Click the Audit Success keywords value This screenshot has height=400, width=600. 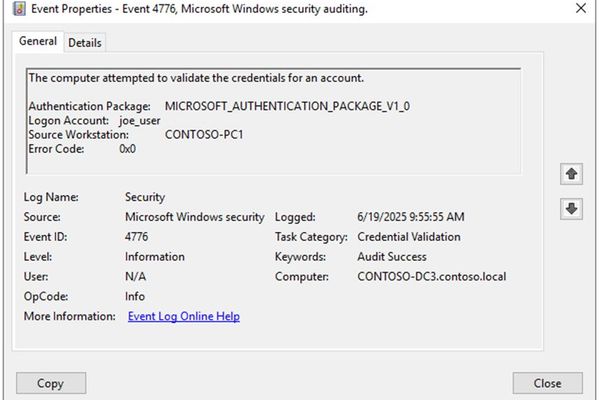tap(391, 257)
